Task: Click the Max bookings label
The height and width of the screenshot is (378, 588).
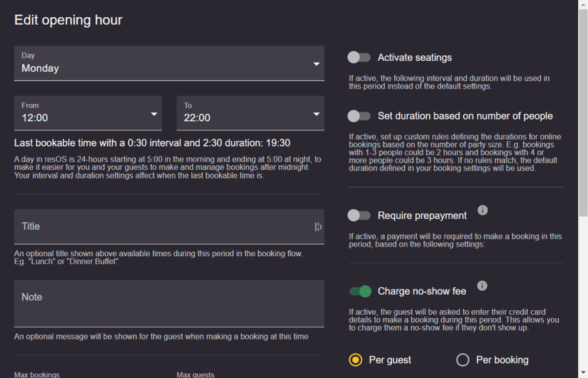Action: pos(37,375)
